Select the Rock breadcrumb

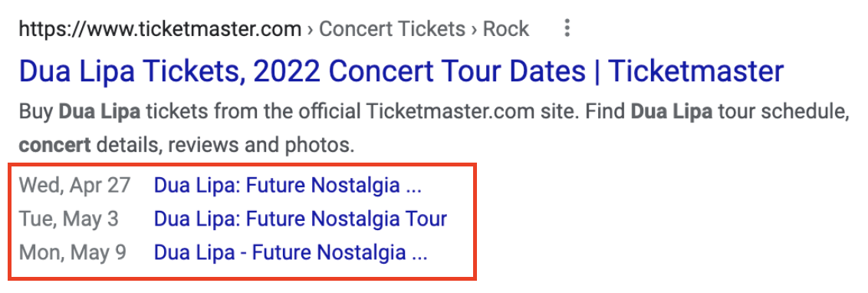(x=507, y=29)
